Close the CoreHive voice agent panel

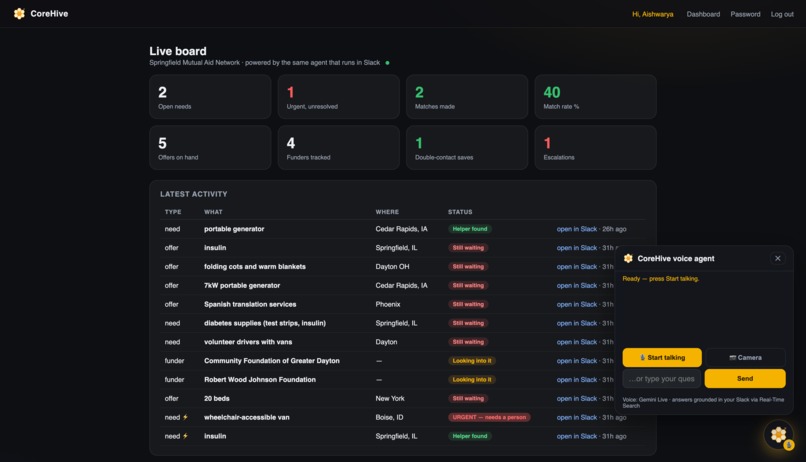click(x=777, y=258)
